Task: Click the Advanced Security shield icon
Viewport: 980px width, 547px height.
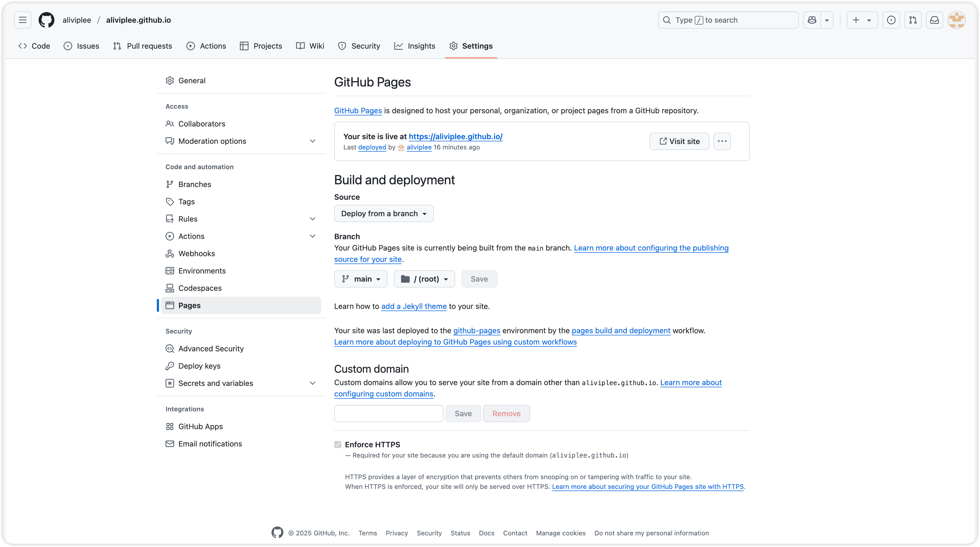Action: (x=170, y=348)
